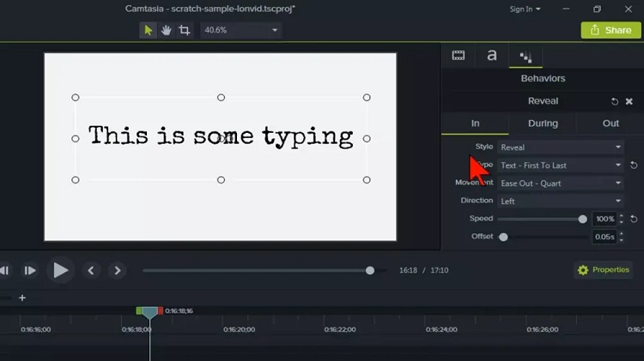Open canvas zoom level 40.6% dropdown
The height and width of the screenshot is (361, 644).
(x=240, y=30)
